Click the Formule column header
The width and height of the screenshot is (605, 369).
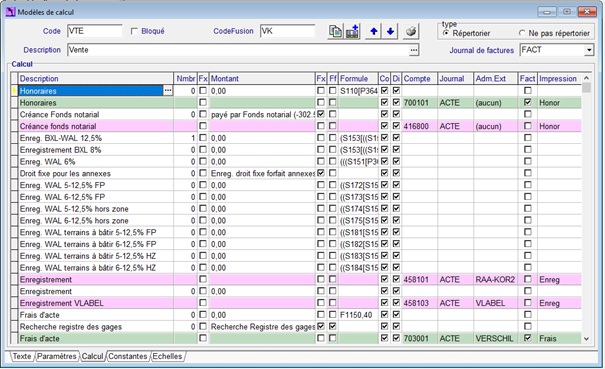(358, 79)
